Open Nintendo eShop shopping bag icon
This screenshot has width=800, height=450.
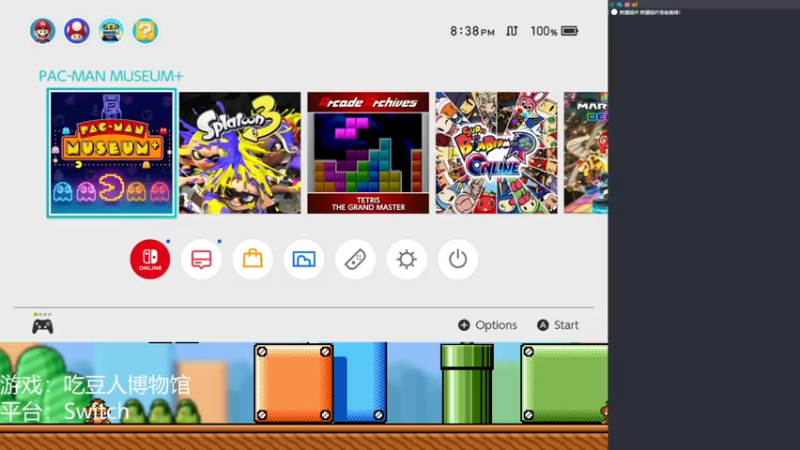click(253, 259)
